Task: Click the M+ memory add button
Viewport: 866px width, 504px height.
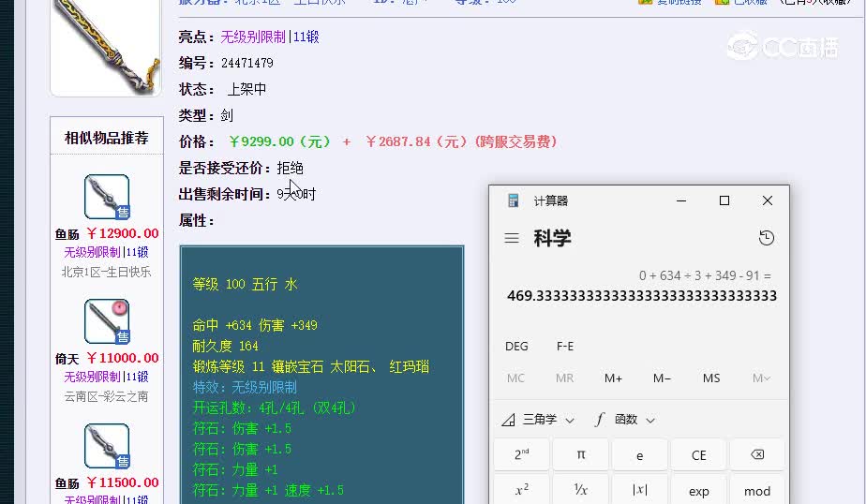Action: (613, 378)
